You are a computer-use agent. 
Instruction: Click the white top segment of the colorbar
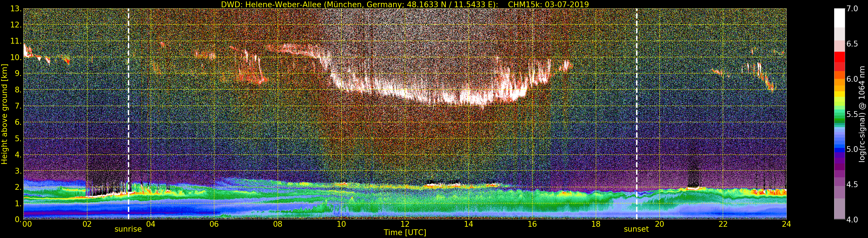pyautogui.click(x=839, y=18)
